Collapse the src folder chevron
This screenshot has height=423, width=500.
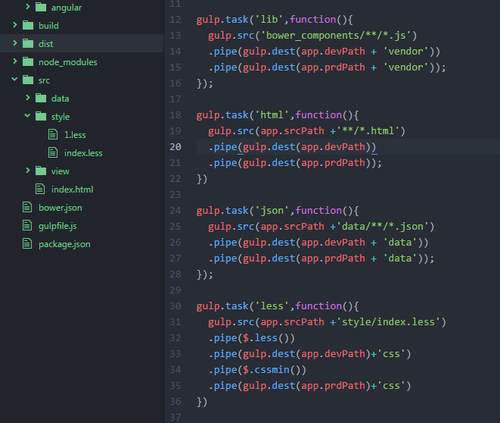click(15, 80)
